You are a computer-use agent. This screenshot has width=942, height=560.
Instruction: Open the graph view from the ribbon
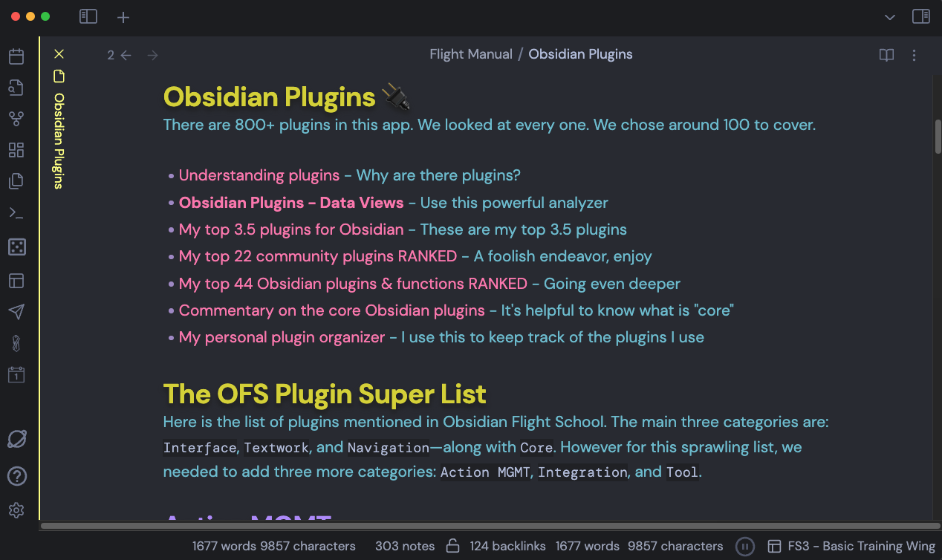coord(16,118)
